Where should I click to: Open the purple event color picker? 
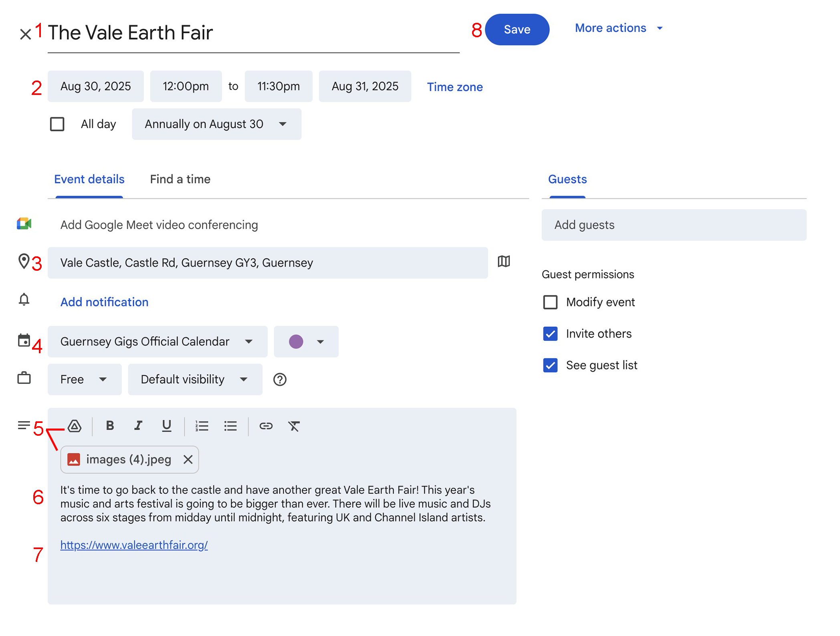click(x=306, y=342)
